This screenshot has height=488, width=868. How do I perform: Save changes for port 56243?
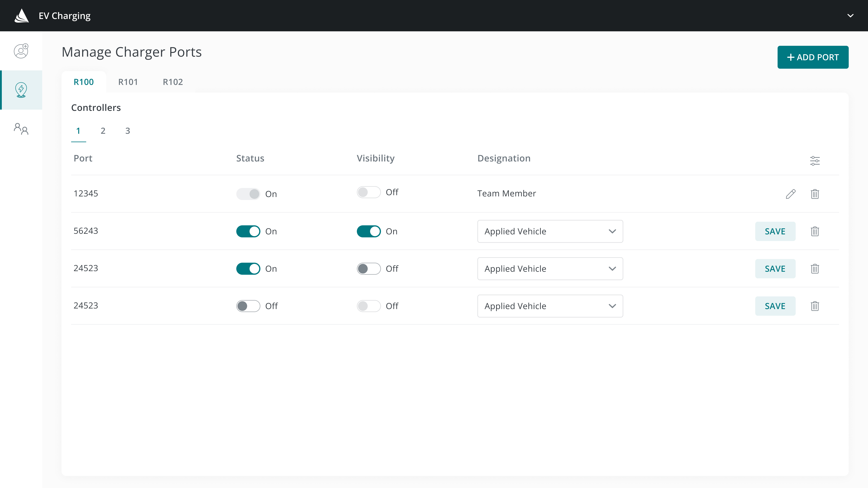click(775, 231)
